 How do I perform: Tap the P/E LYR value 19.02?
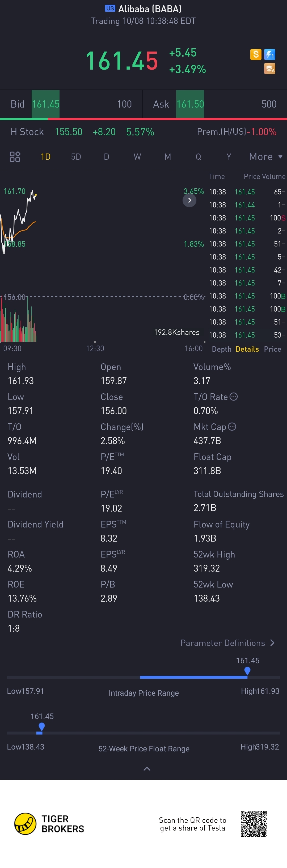click(111, 508)
